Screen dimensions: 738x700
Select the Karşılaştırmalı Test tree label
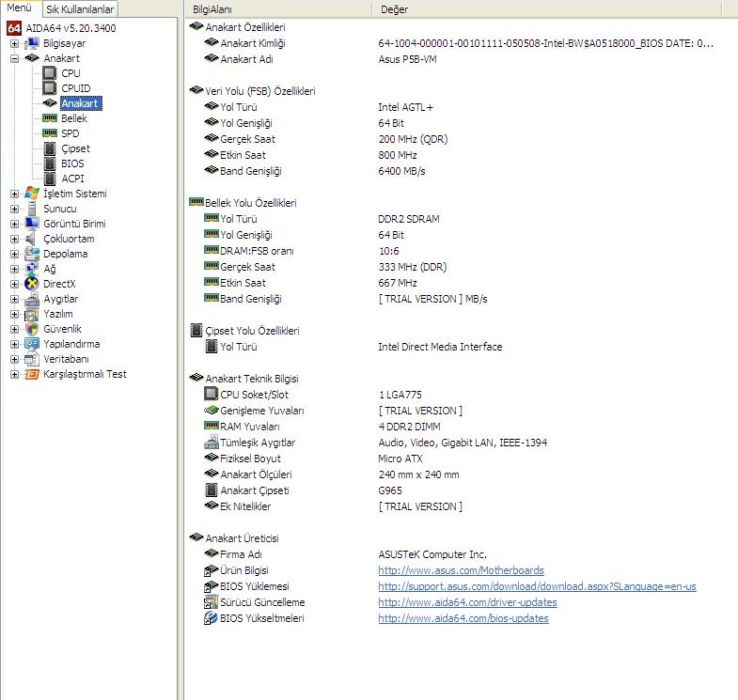pos(85,375)
